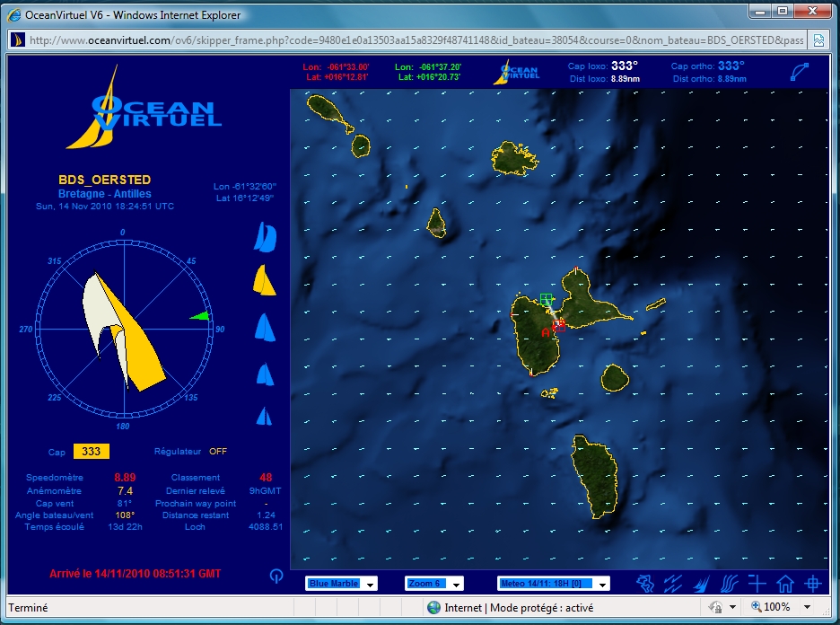Click the Distance restant value 1.24
The image size is (840, 625).
tap(266, 515)
